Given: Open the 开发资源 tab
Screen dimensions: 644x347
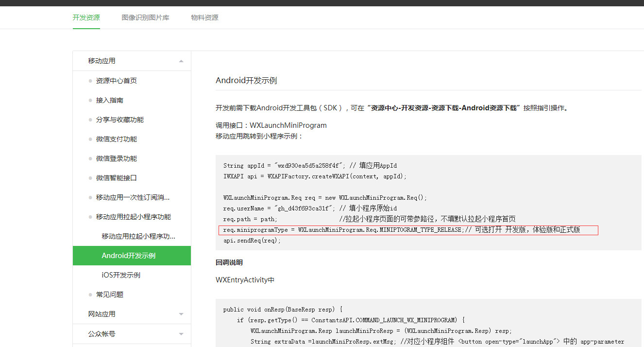Looking at the screenshot, I should coord(86,17).
